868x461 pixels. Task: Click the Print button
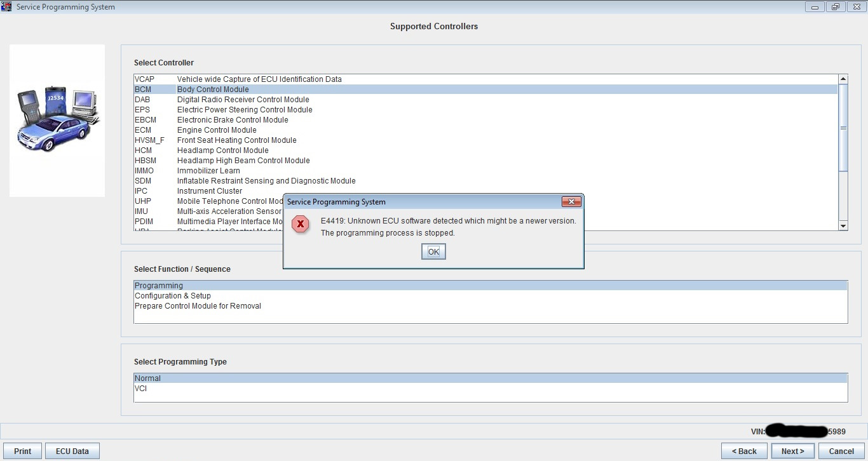pos(22,451)
